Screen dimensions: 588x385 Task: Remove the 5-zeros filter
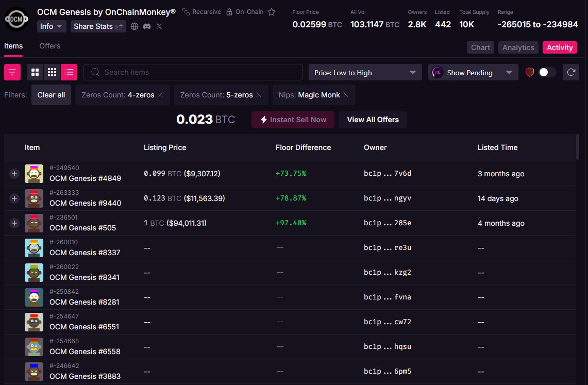coord(259,95)
